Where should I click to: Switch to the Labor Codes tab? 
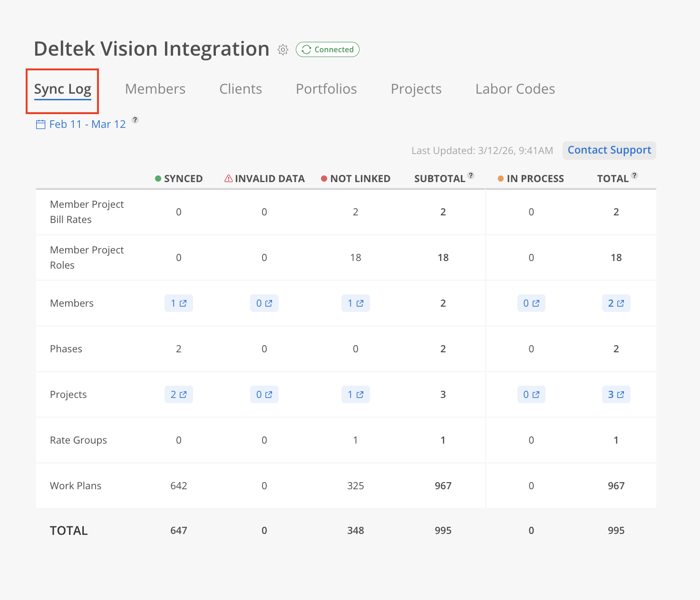515,89
